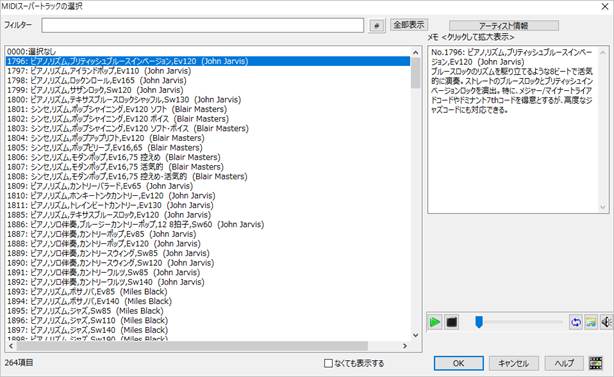
Task: Select track 1798 Ev165 John Jarvis
Action: (x=208, y=80)
